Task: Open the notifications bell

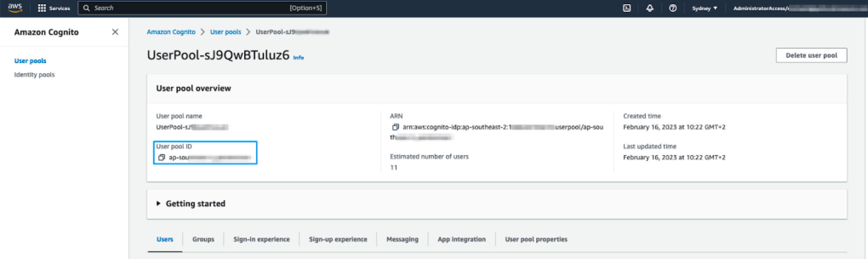Action: pos(650,8)
